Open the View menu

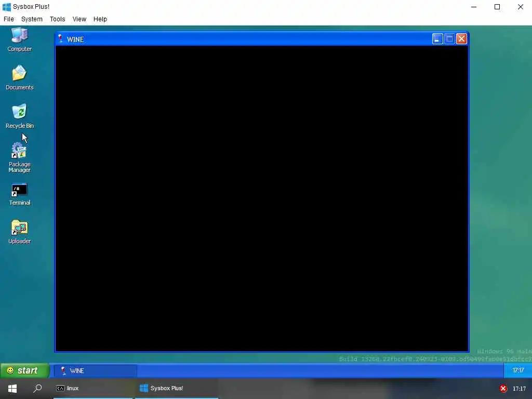[79, 19]
